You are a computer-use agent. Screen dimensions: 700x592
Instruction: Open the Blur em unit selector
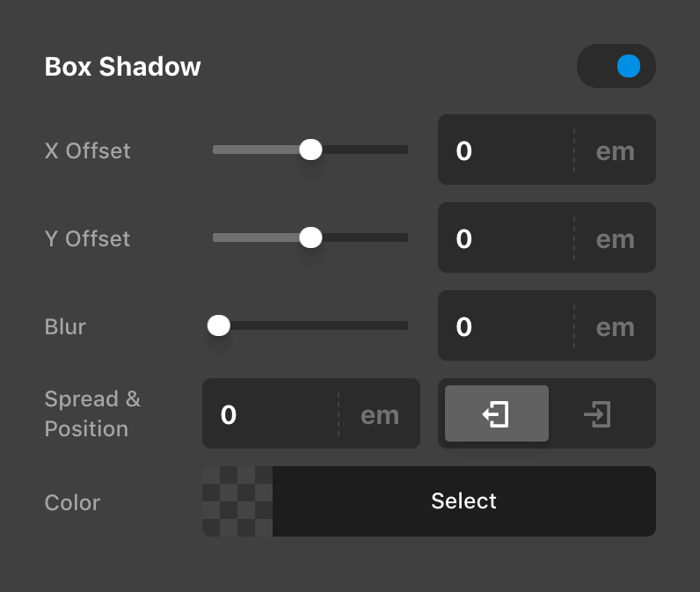(x=616, y=326)
